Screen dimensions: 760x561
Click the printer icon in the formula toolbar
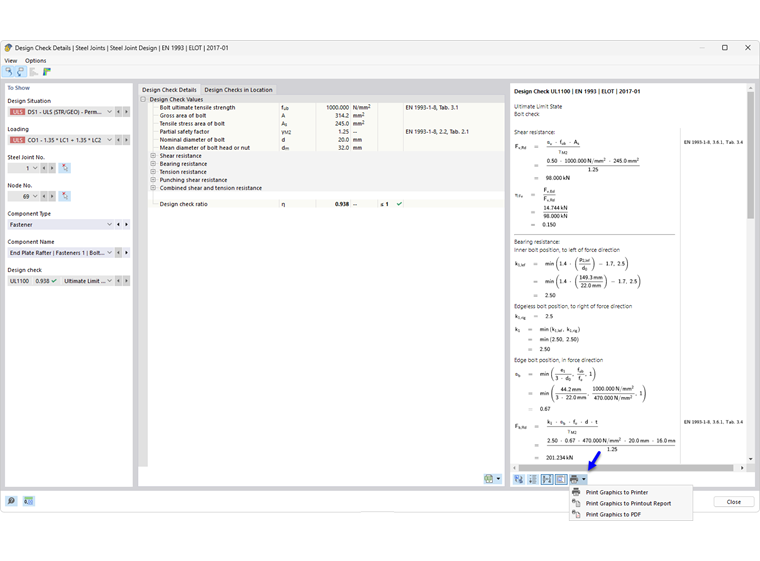click(x=574, y=479)
